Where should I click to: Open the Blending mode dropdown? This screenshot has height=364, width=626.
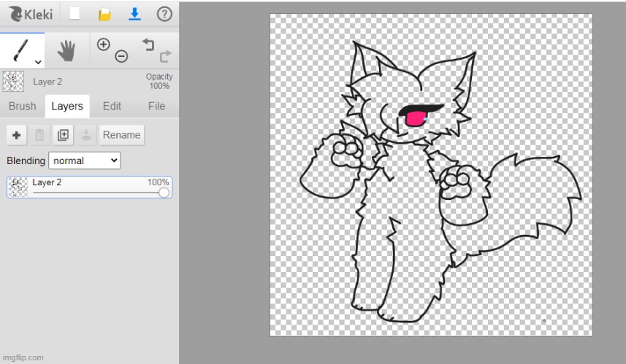coord(84,160)
